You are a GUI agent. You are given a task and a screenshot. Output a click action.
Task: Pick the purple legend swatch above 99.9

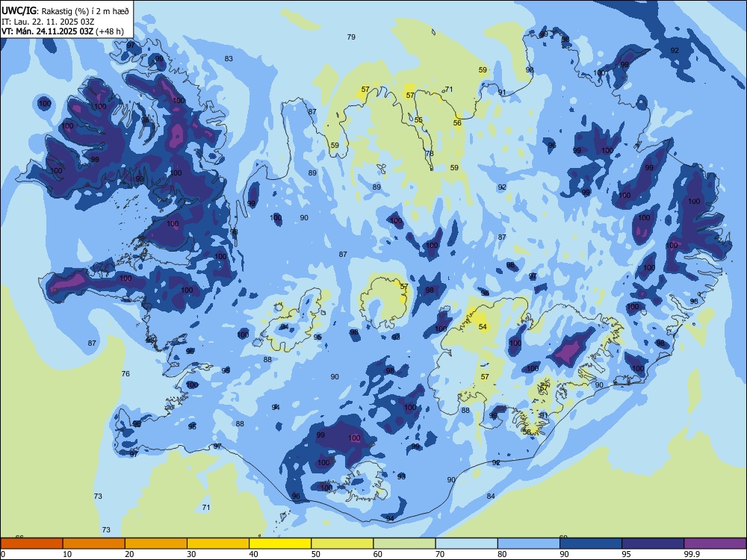715,544
